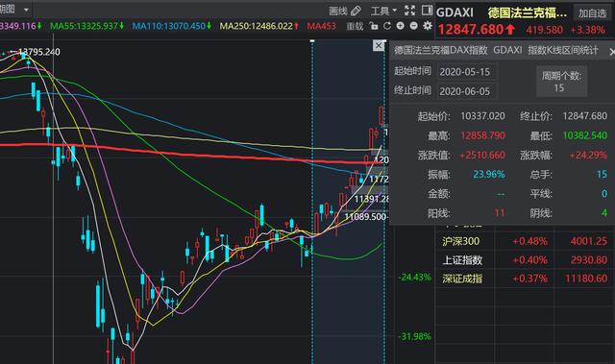Add GDAXI via 加自选 button
The image size is (615, 364).
(x=592, y=12)
